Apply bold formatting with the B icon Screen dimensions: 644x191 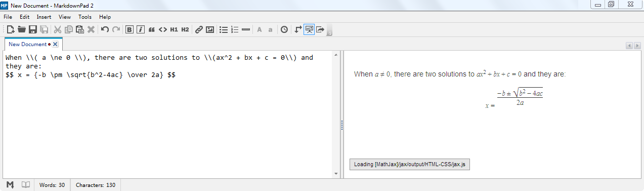point(129,29)
